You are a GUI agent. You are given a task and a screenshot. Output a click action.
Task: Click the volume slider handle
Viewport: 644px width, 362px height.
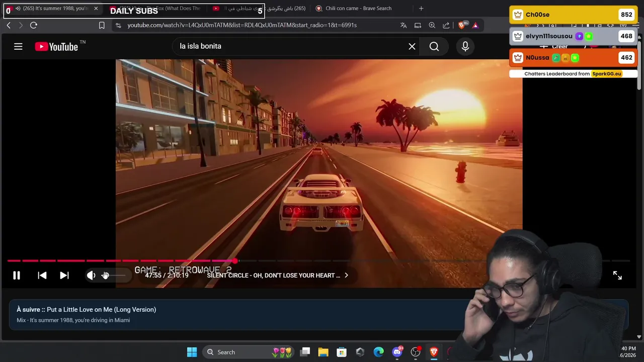105,276
